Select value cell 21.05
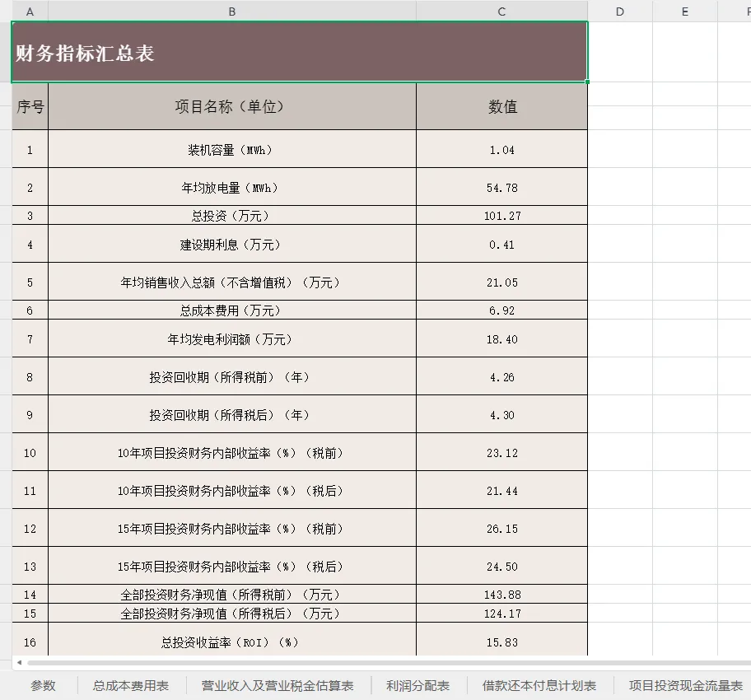 pos(502,282)
